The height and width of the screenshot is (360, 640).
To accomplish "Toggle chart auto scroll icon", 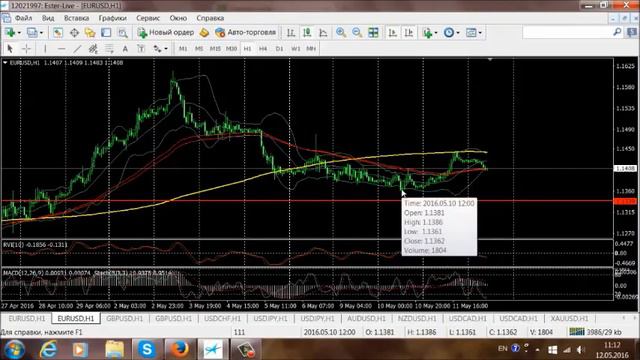I will tap(393, 33).
